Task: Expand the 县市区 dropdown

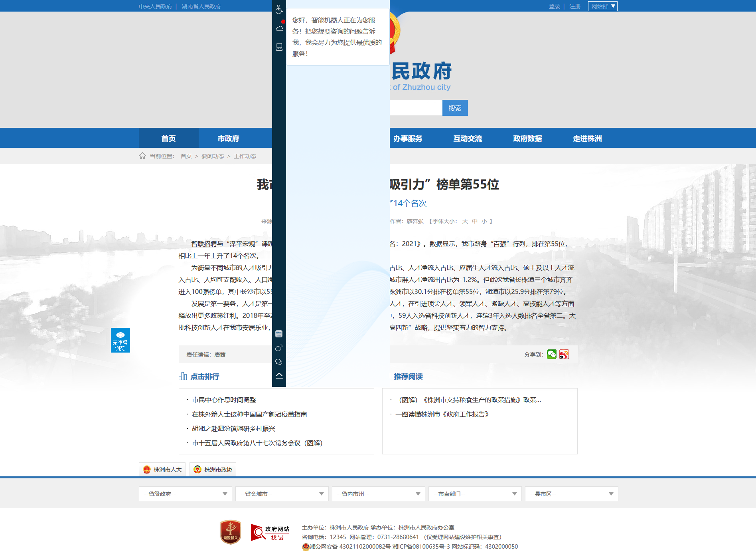Action: [571, 494]
